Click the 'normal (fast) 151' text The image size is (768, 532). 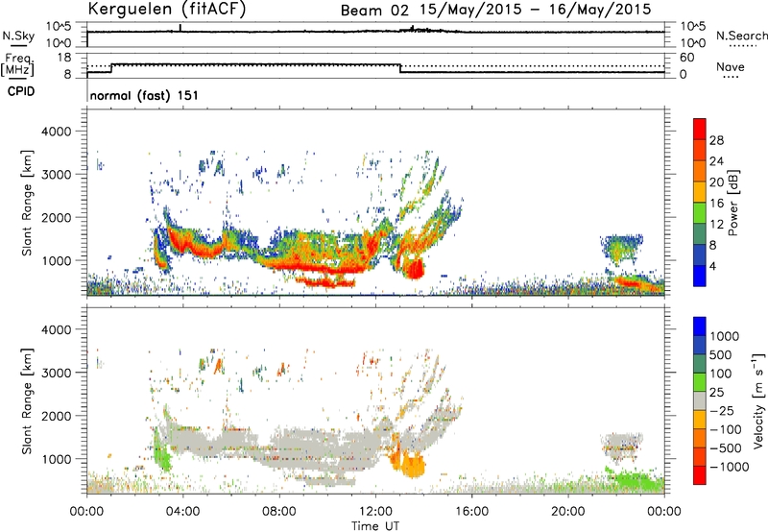coord(145,95)
